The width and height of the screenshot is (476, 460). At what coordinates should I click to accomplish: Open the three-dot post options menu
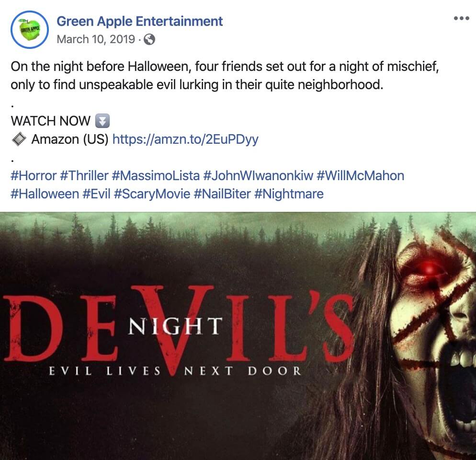pyautogui.click(x=462, y=19)
